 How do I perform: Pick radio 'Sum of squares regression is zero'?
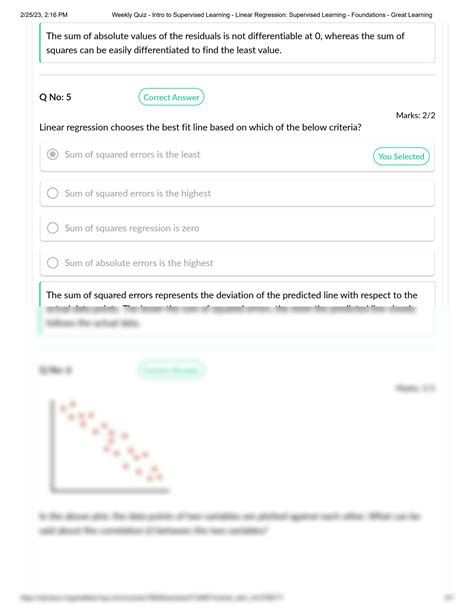[52, 228]
